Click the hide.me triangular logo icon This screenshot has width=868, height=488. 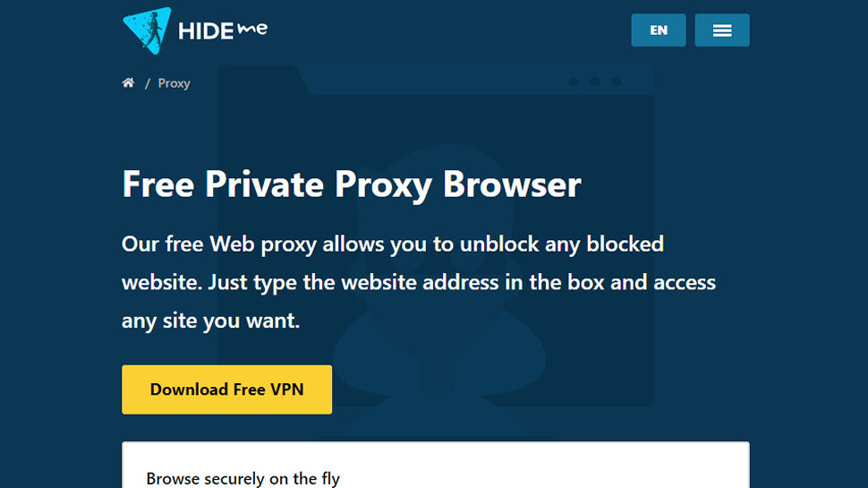(146, 30)
